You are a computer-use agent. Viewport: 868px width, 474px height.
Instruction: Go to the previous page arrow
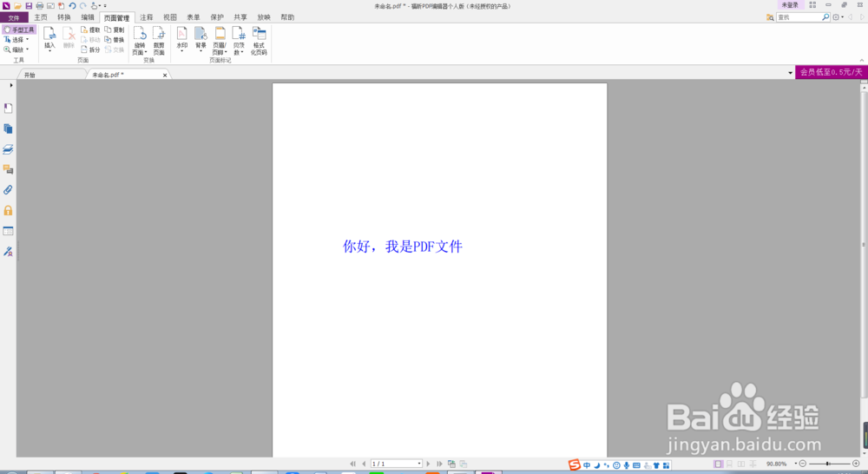[364, 464]
